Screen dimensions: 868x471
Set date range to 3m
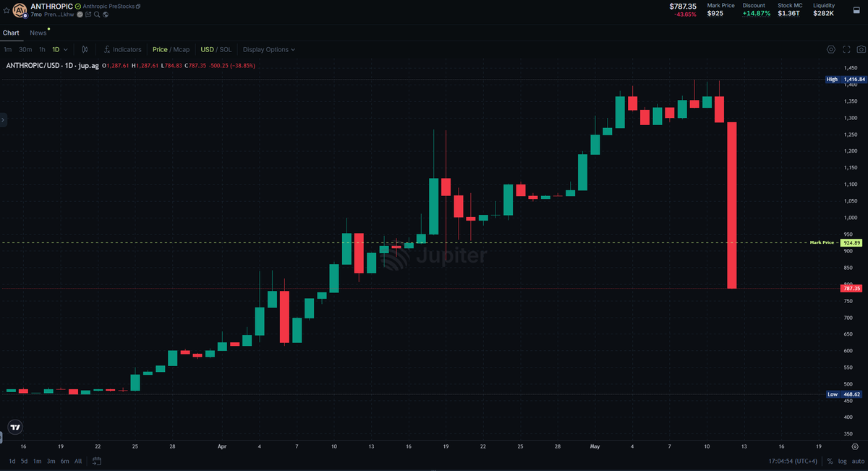coord(51,461)
